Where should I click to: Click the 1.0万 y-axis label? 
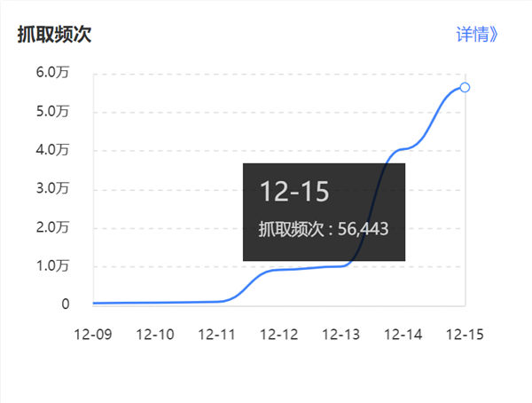(x=53, y=265)
